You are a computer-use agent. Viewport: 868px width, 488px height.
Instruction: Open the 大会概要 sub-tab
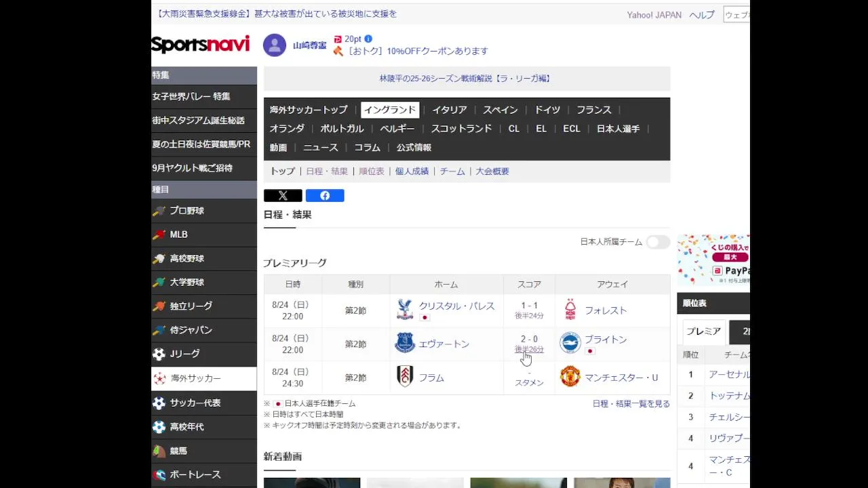tap(492, 171)
